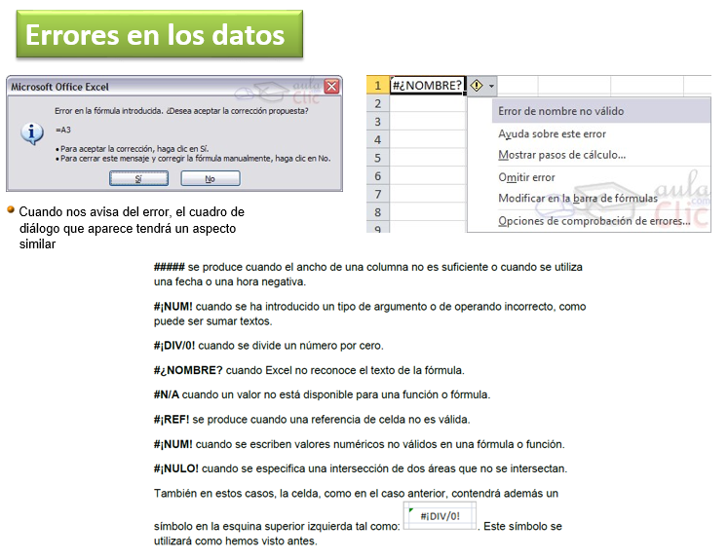This screenshot has width=728, height=560.
Task: Click the Microsoft Office Excel title bar
Action: pyautogui.click(x=168, y=87)
